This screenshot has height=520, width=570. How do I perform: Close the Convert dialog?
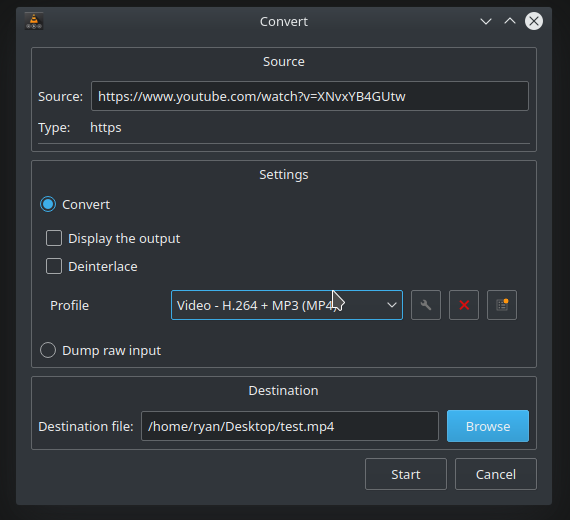(x=534, y=21)
